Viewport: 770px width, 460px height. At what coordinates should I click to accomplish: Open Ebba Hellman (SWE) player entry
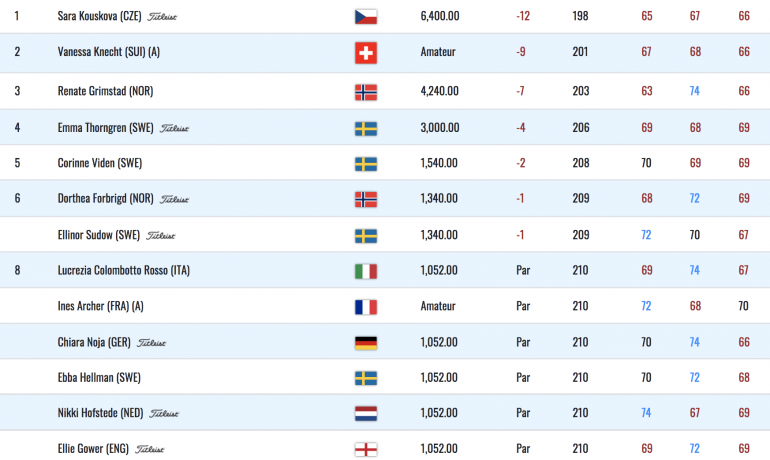(x=99, y=378)
